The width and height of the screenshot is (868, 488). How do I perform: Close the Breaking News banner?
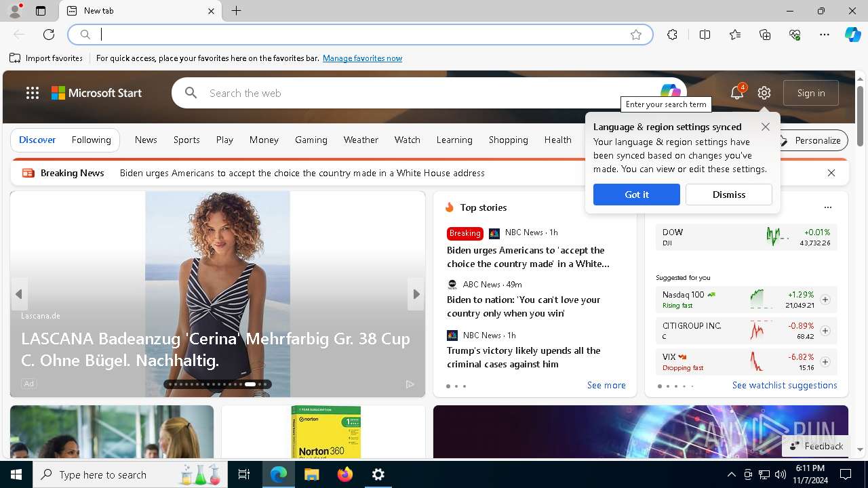tap(831, 173)
